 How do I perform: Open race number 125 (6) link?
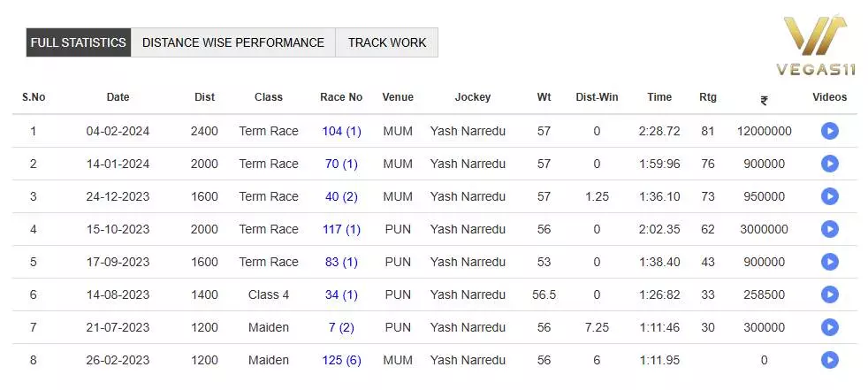[341, 360]
